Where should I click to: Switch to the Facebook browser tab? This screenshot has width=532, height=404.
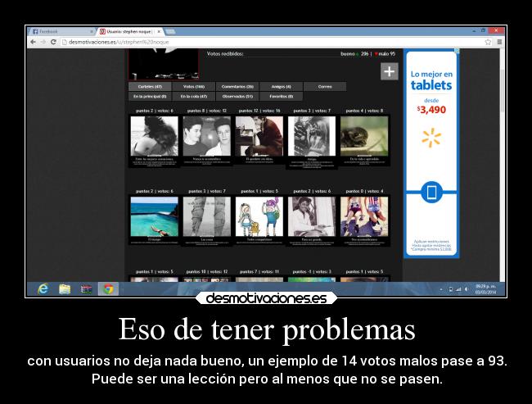[61, 31]
